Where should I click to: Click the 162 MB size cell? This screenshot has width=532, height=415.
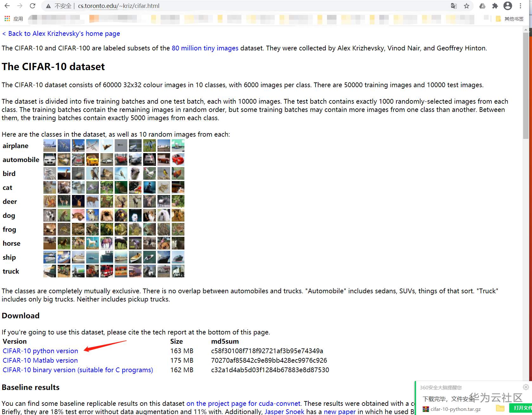182,370
